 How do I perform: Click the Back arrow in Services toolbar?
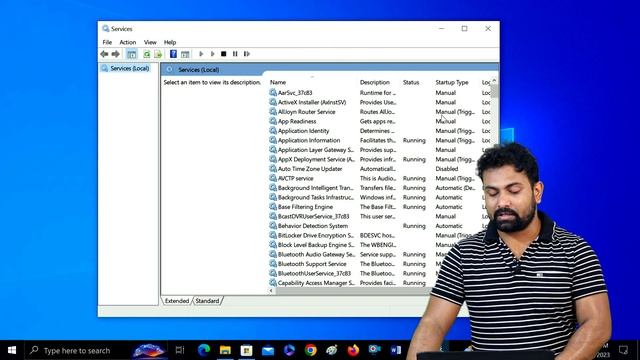tap(104, 54)
